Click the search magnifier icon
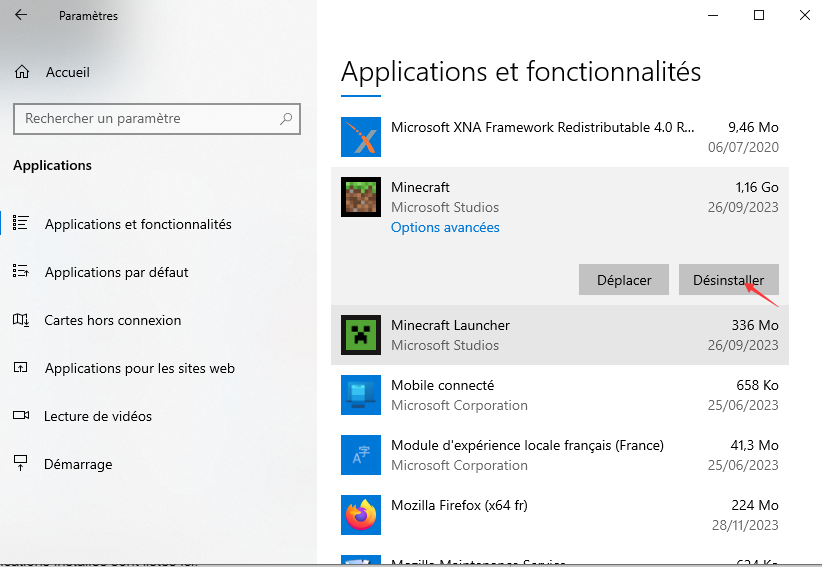Viewport: 822px width, 567px height. [x=286, y=118]
